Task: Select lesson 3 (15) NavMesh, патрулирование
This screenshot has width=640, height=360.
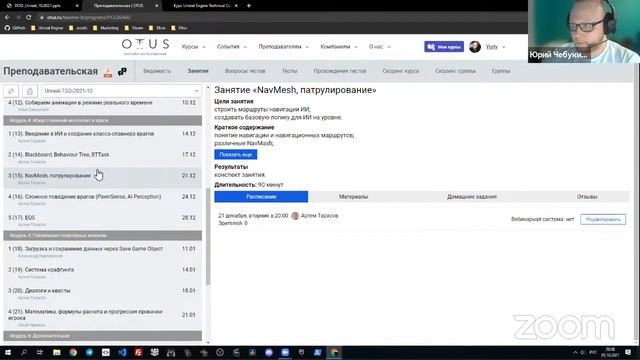Action: [x=102, y=178]
